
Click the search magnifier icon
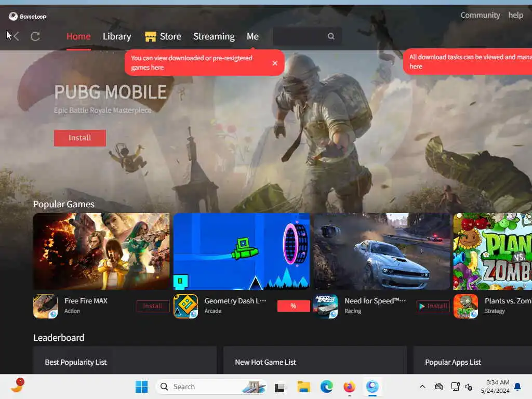pyautogui.click(x=331, y=36)
